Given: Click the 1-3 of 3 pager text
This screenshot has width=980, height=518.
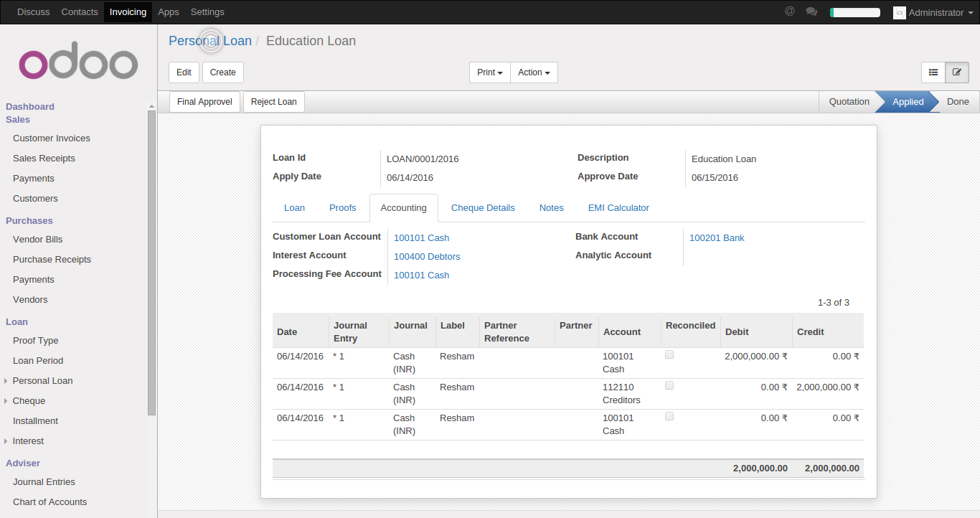Looking at the screenshot, I should tap(834, 303).
